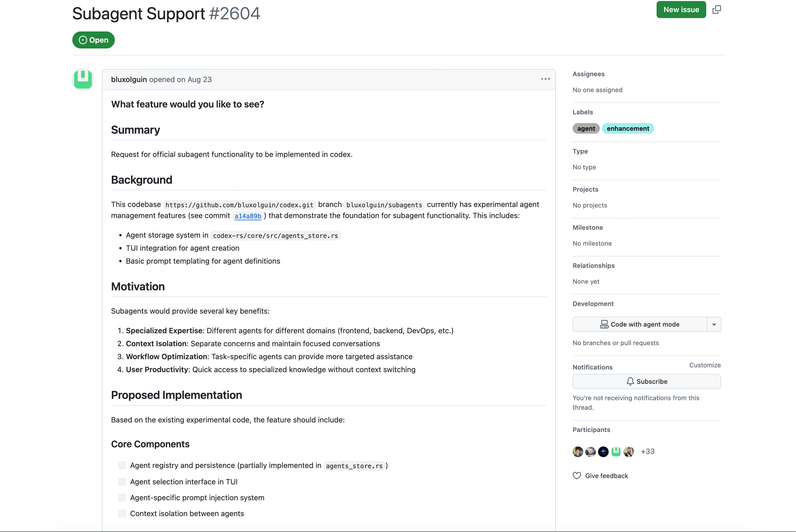This screenshot has width=796, height=532.
Task: Copy issue link with the copy icon
Action: pos(717,10)
